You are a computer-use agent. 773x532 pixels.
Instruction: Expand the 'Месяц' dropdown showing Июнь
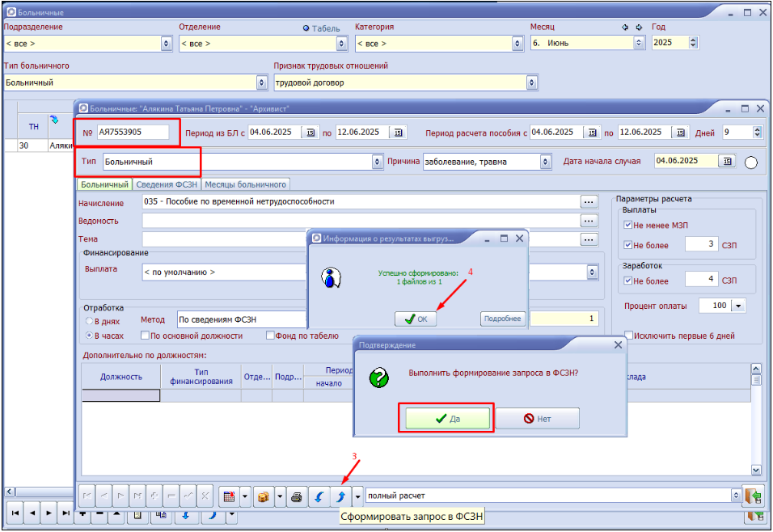(x=638, y=43)
